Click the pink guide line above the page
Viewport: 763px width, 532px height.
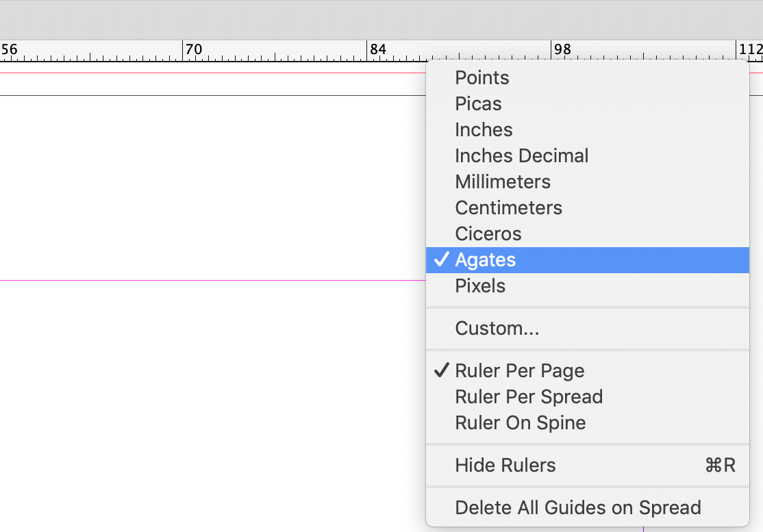pyautogui.click(x=205, y=71)
